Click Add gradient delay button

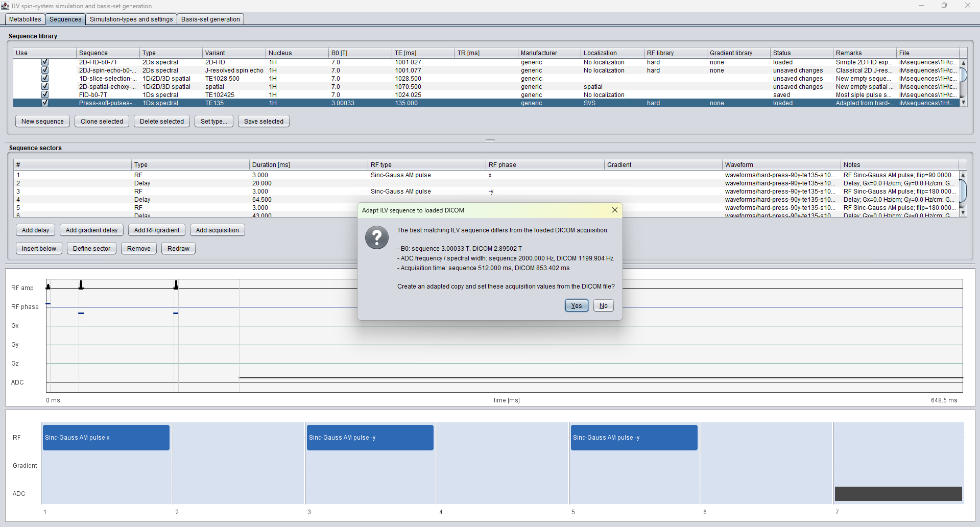(92, 230)
